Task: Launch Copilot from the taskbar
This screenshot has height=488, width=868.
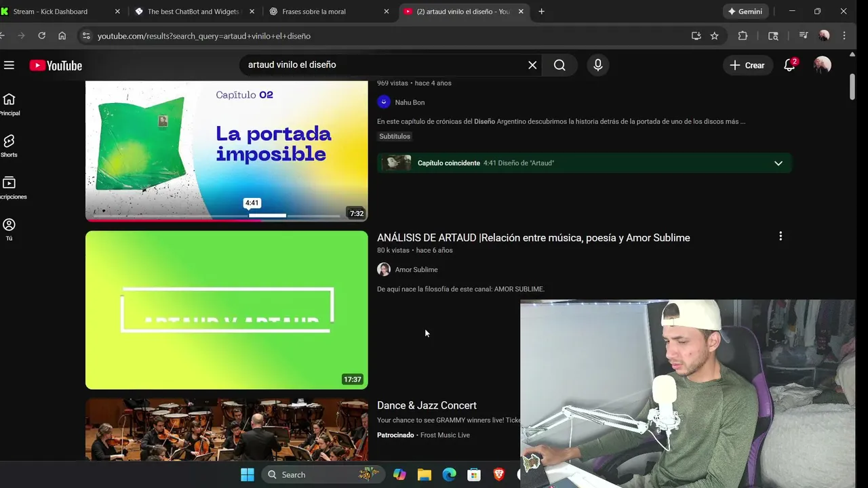Action: coord(399,474)
